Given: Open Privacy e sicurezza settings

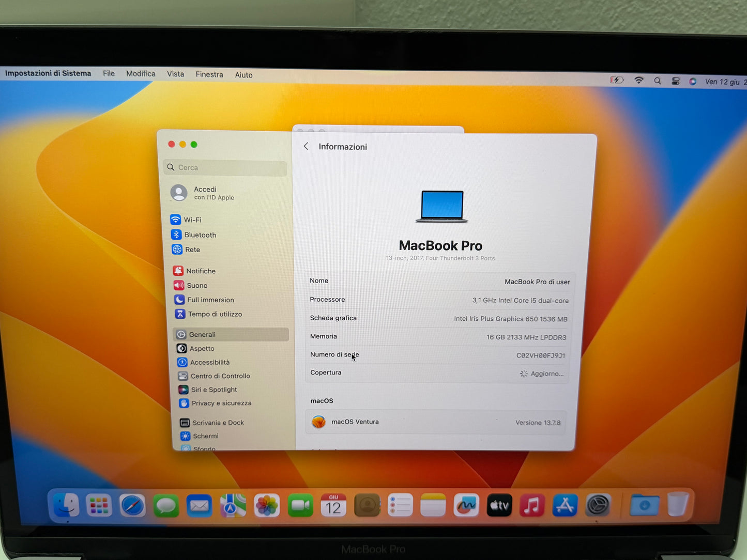Looking at the screenshot, I should [x=215, y=403].
